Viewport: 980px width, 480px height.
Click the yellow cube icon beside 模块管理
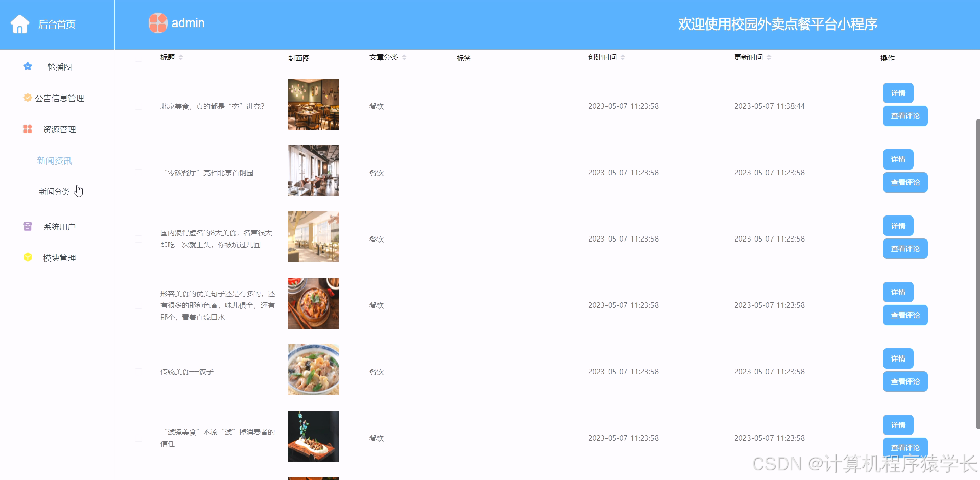[x=28, y=257]
